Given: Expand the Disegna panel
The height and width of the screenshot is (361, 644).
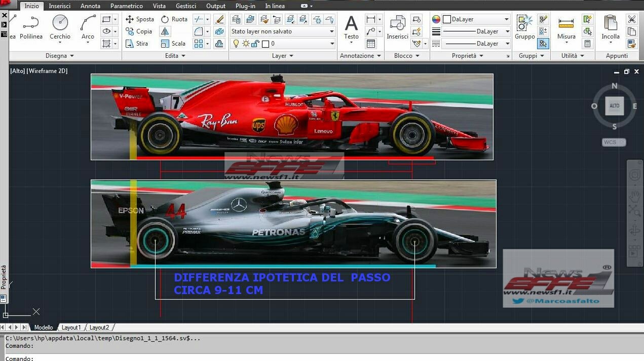Looking at the screenshot, I should [60, 56].
